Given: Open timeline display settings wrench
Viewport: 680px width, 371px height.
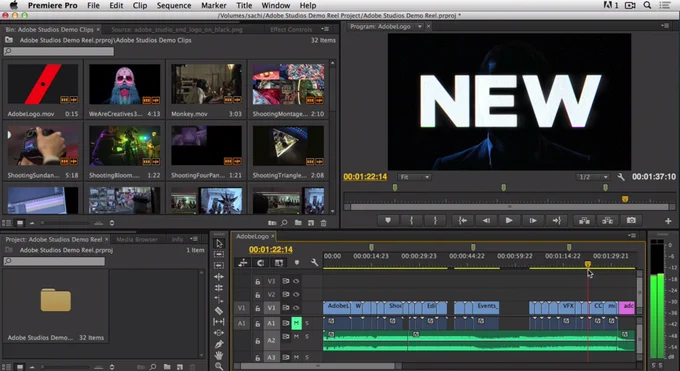Looking at the screenshot, I should 314,263.
